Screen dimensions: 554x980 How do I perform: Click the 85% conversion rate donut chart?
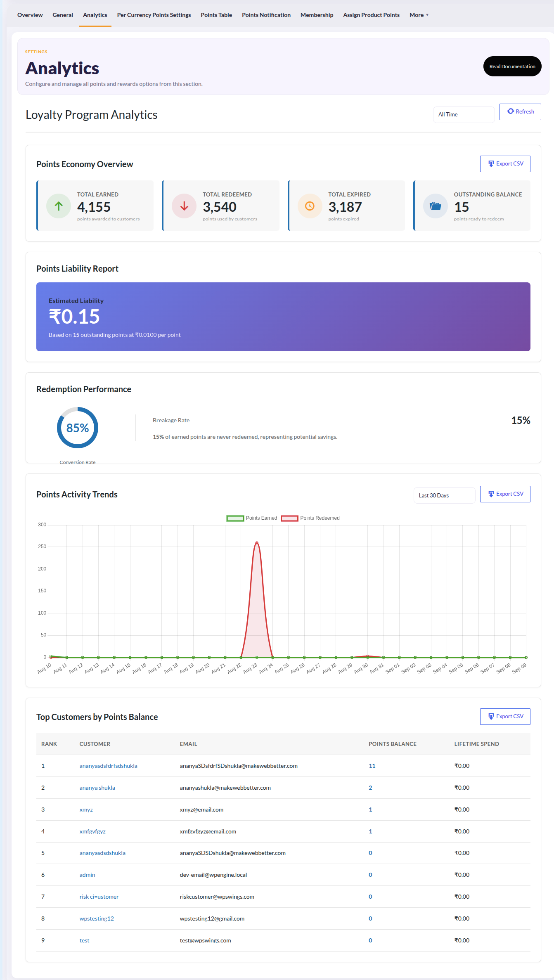[78, 428]
